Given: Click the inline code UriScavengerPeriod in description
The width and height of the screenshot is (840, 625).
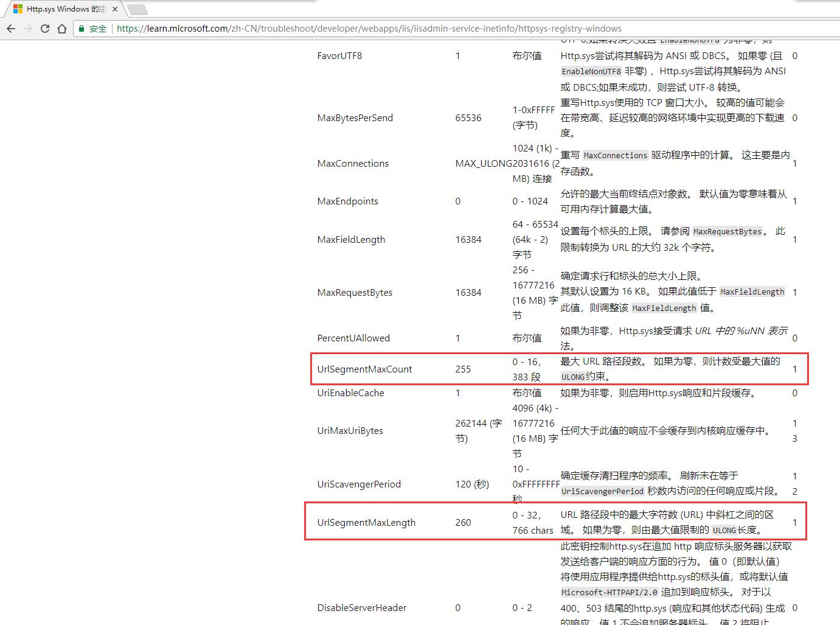Looking at the screenshot, I should 602,491.
